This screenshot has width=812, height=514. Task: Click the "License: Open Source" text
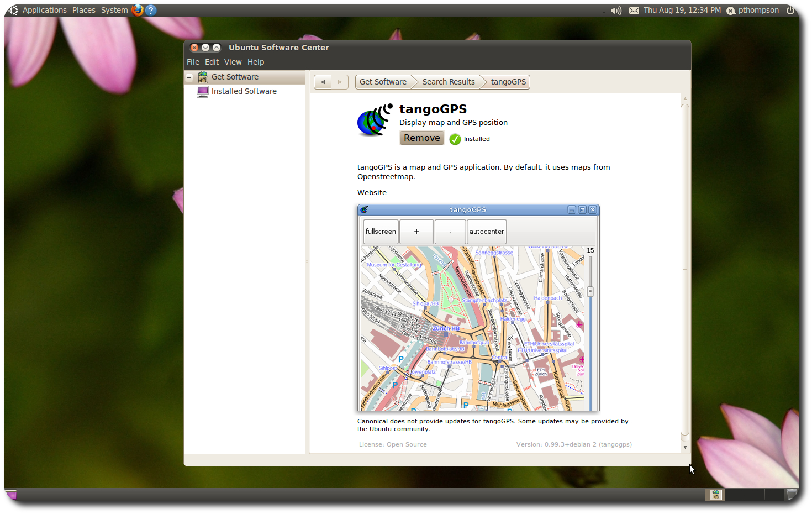[393, 444]
